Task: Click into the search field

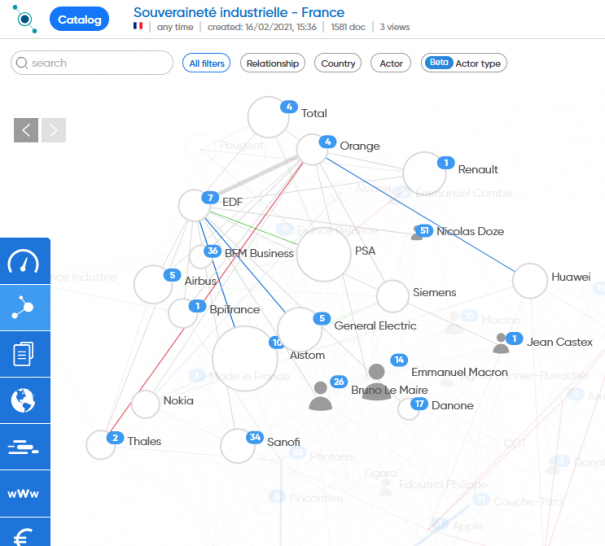Action: click(x=92, y=63)
